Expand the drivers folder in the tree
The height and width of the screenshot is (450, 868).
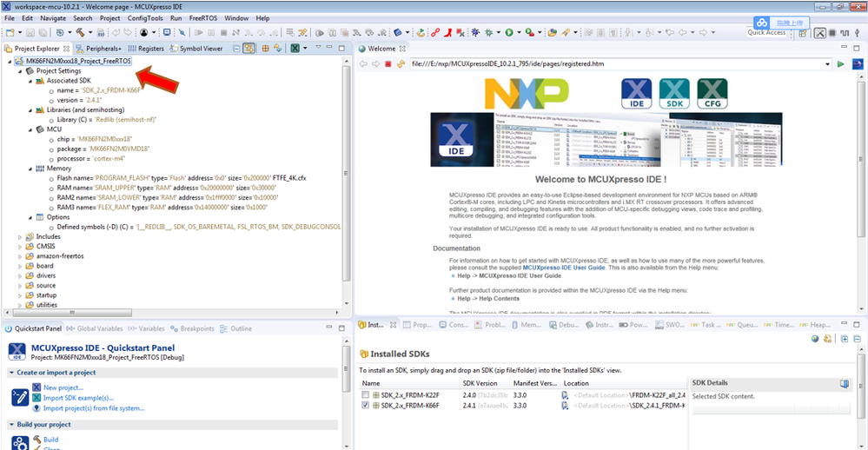[20, 275]
